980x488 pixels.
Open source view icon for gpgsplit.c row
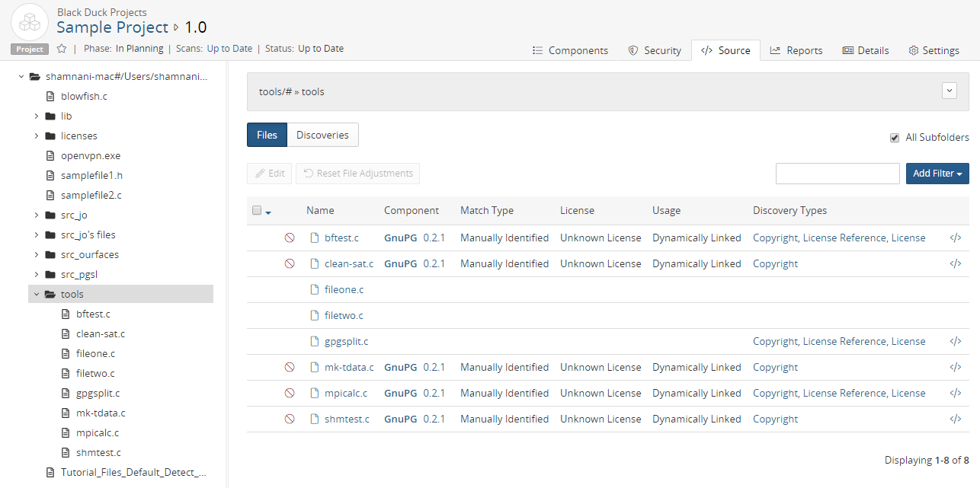(x=955, y=342)
